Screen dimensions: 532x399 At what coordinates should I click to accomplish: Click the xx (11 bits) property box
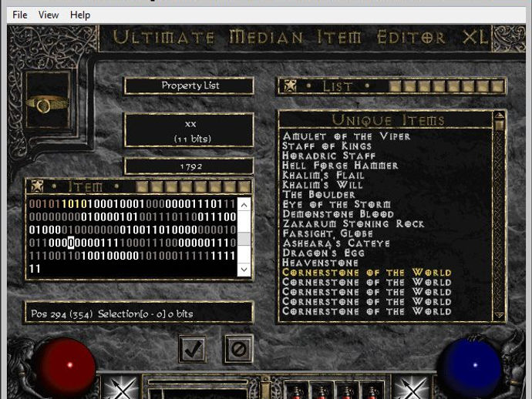[190, 130]
